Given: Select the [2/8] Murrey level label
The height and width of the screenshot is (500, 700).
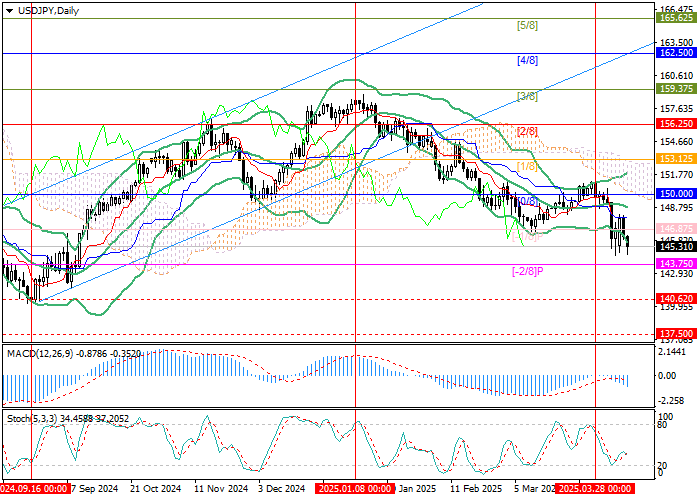Looking at the screenshot, I should point(527,132).
